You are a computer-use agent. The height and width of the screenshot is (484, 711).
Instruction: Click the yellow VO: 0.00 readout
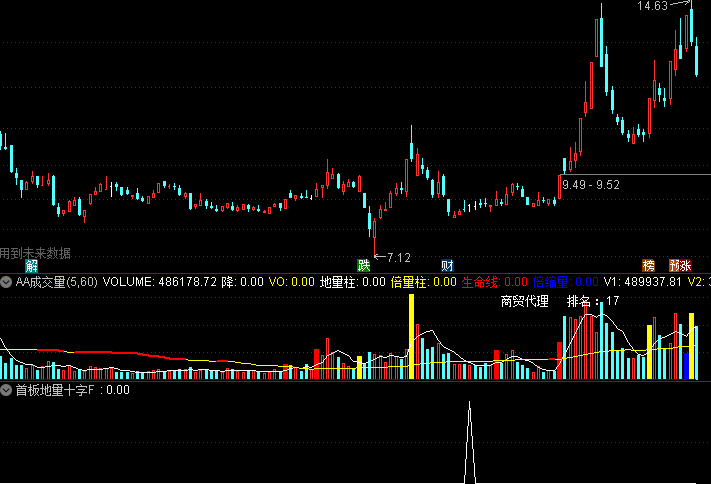point(292,282)
